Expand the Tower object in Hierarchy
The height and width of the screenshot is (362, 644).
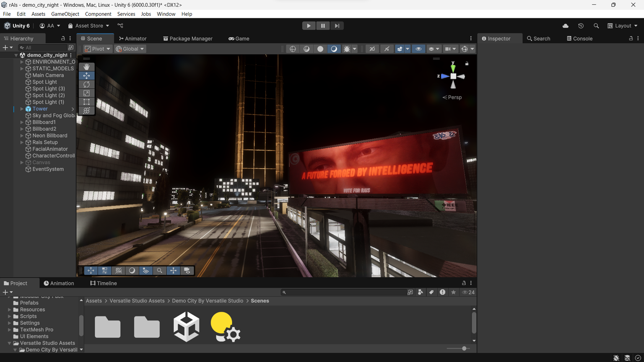pos(22,109)
